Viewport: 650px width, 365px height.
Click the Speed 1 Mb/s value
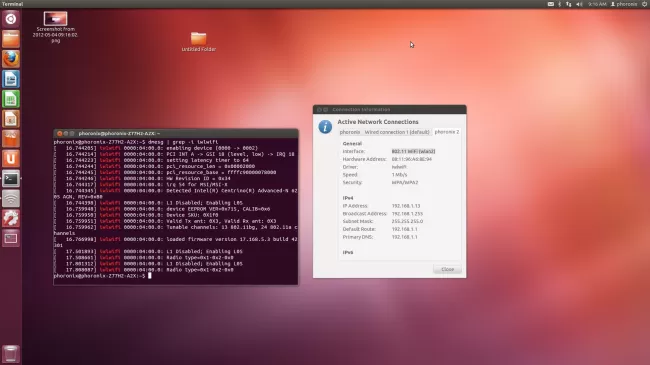pyautogui.click(x=399, y=175)
